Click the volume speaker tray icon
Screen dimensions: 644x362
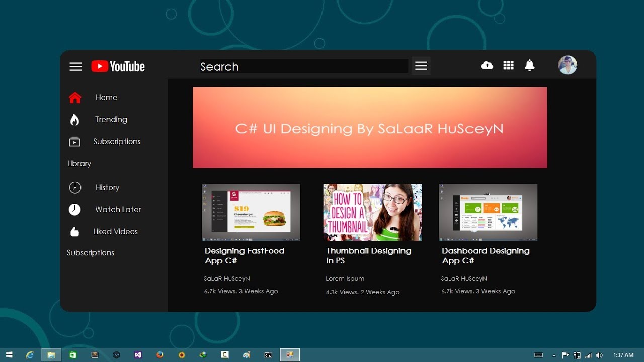point(599,355)
